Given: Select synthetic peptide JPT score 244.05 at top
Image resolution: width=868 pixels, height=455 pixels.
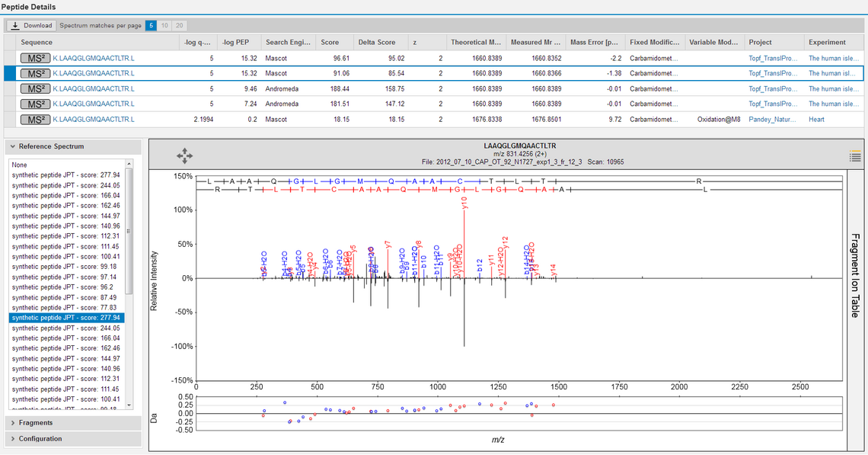Looking at the screenshot, I should (x=65, y=185).
